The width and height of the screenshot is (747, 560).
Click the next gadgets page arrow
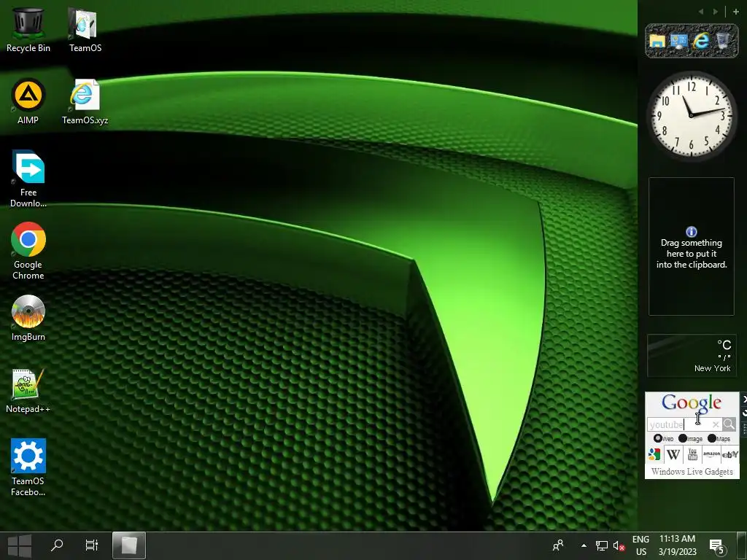pos(716,12)
